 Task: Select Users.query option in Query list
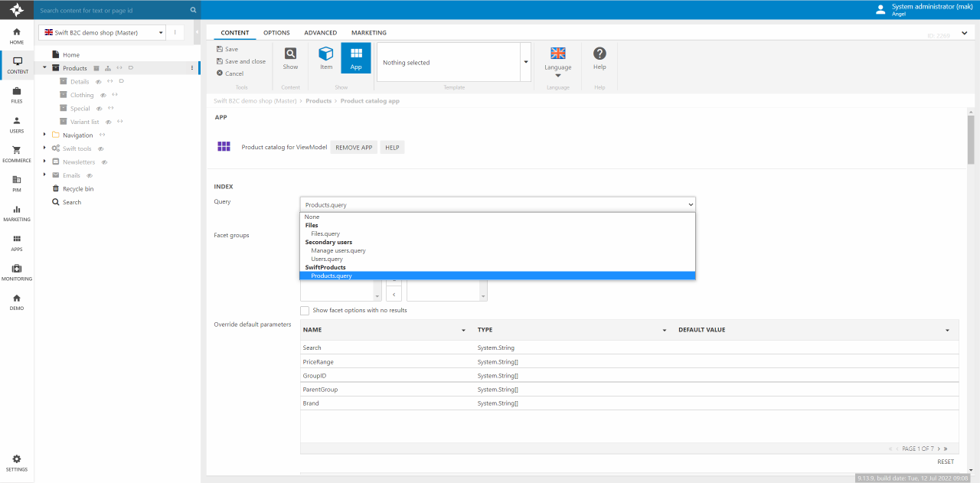[327, 259]
